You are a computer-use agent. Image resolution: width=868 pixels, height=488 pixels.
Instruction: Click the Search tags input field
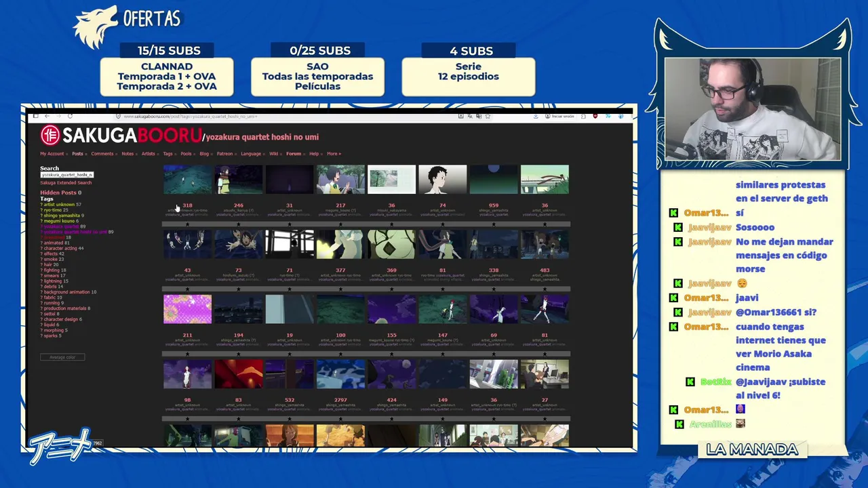66,175
